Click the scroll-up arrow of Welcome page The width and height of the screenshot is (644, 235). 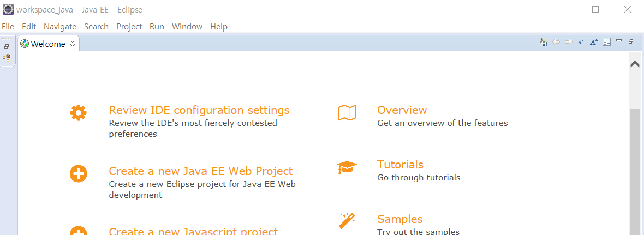635,64
